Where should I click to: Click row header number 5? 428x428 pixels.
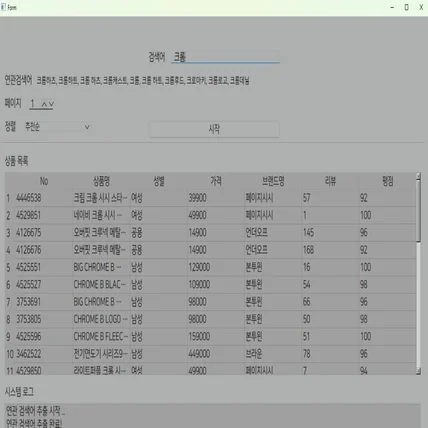click(x=10, y=267)
